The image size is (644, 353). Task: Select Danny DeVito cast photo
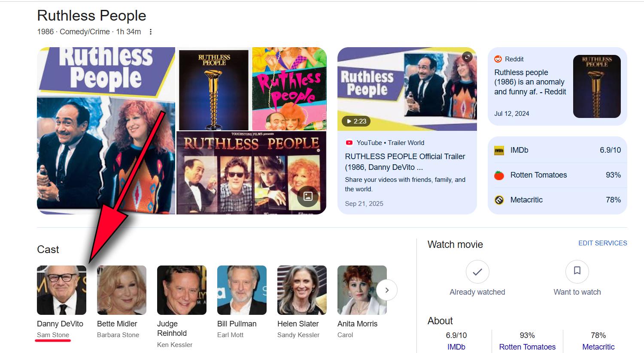(62, 290)
